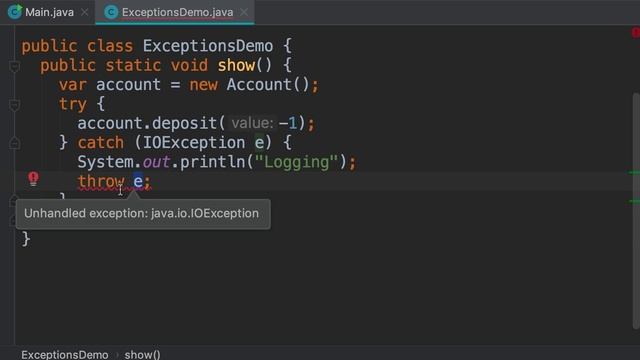
Task: Click the ExceptionsDemo.java class file icon
Action: pyautogui.click(x=111, y=12)
